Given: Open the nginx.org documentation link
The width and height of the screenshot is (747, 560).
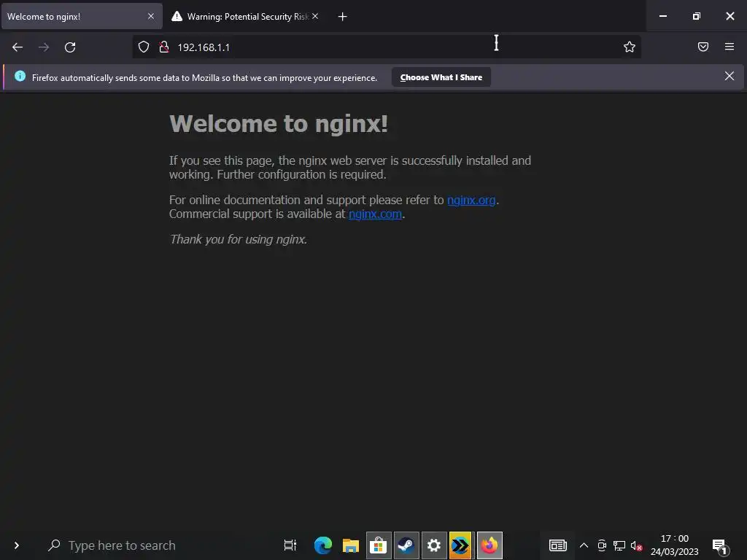Looking at the screenshot, I should pos(471,200).
